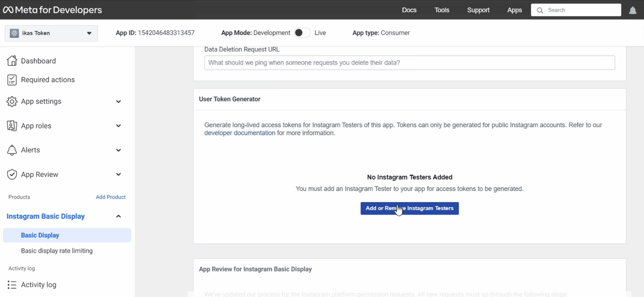The width and height of the screenshot is (644, 297).
Task: Click the search magnifier icon
Action: (540, 10)
